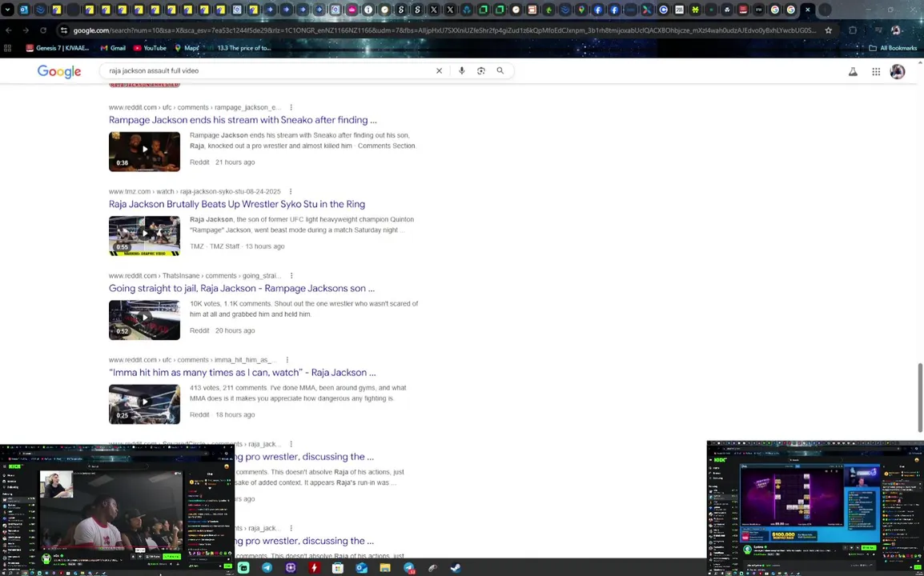Open the Gmail bookmark

tap(113, 48)
